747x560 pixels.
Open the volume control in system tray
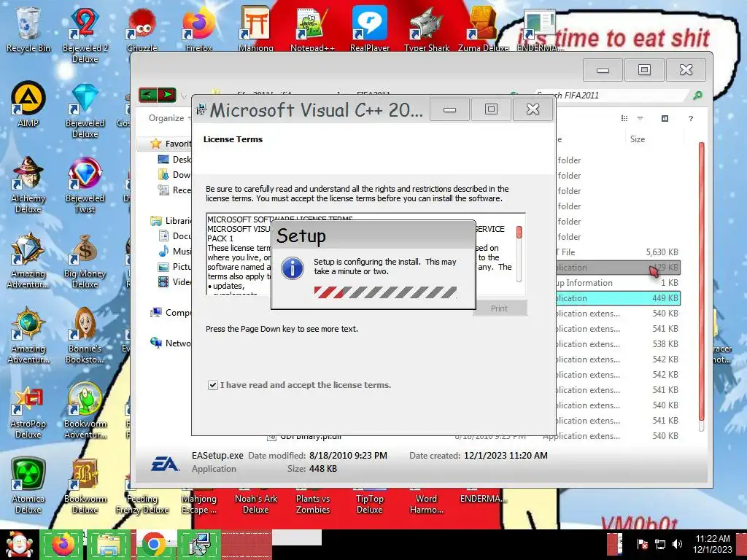(x=677, y=544)
